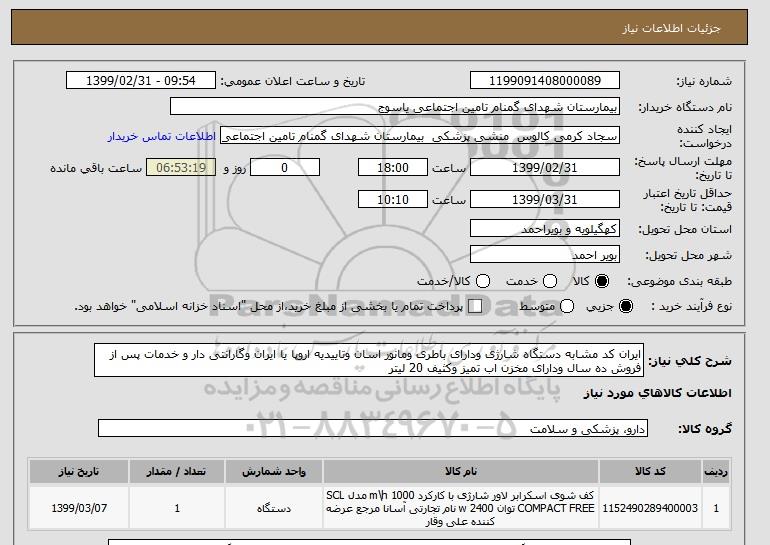Click the remaining days field showing 0
This screenshot has height=545, width=770.
[285, 167]
